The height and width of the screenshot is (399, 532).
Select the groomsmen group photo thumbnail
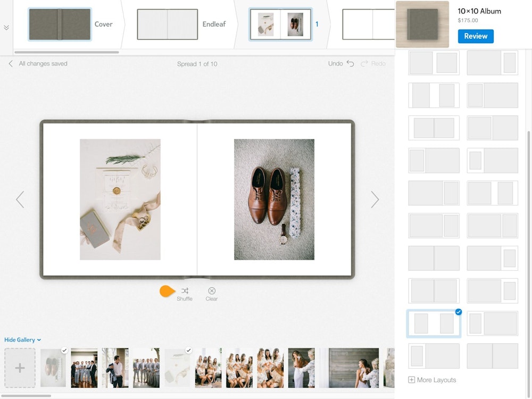84,368
